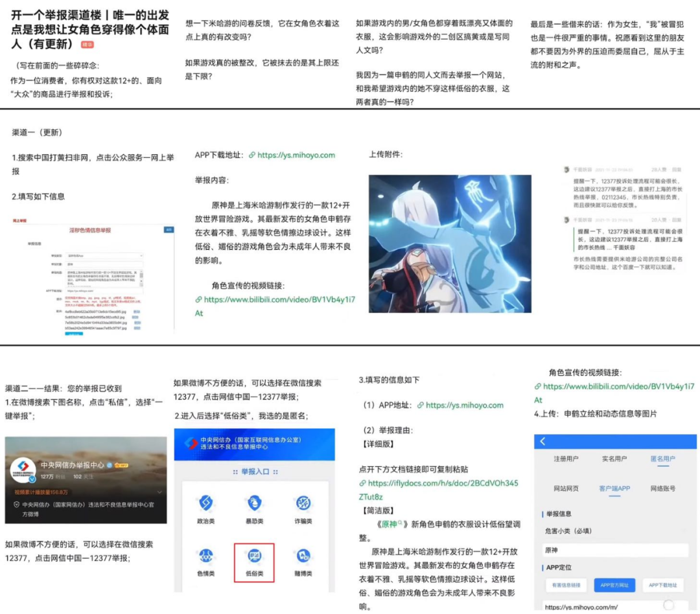Click the green 原神 search link in 简洁版
This screenshot has width=700, height=614.
[x=391, y=525]
